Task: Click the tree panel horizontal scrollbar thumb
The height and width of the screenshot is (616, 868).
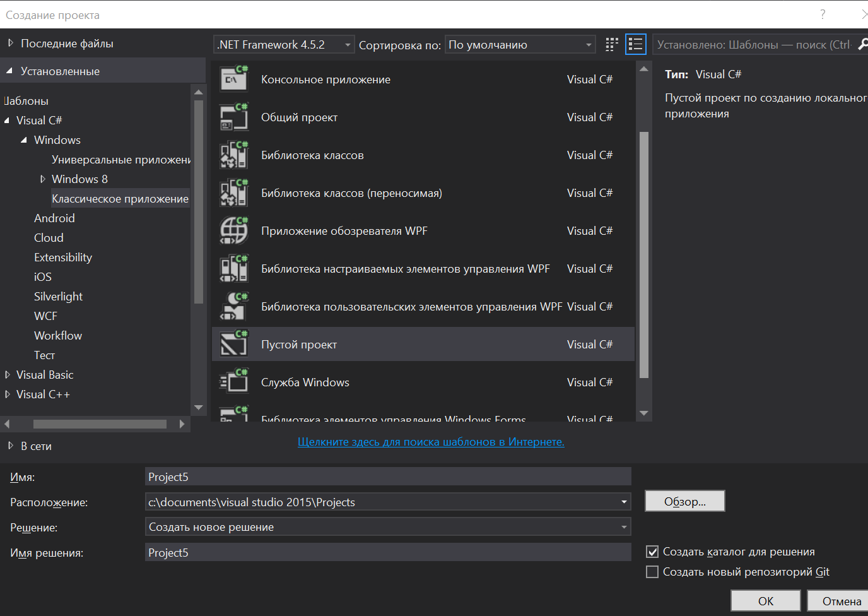Action: (x=100, y=424)
